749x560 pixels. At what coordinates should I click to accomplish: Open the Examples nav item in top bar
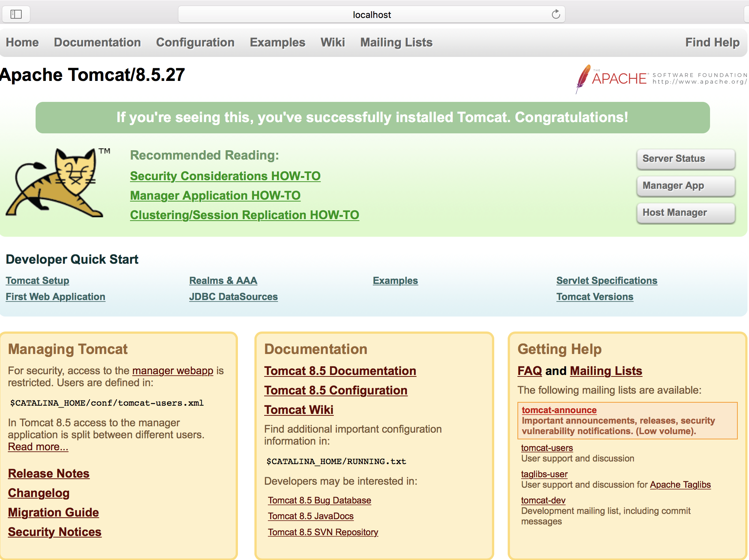pos(278,42)
